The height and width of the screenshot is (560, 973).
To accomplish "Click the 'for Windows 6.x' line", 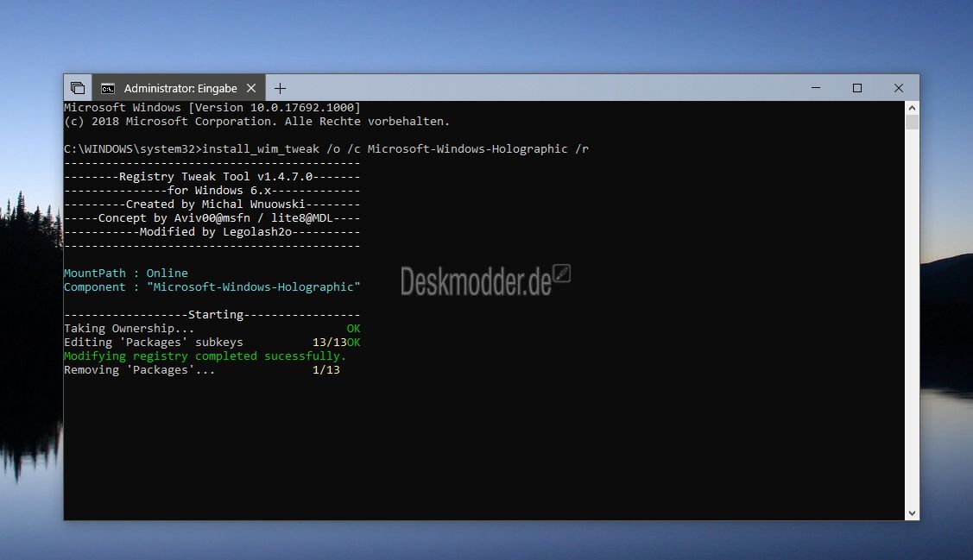I will pyautogui.click(x=212, y=191).
